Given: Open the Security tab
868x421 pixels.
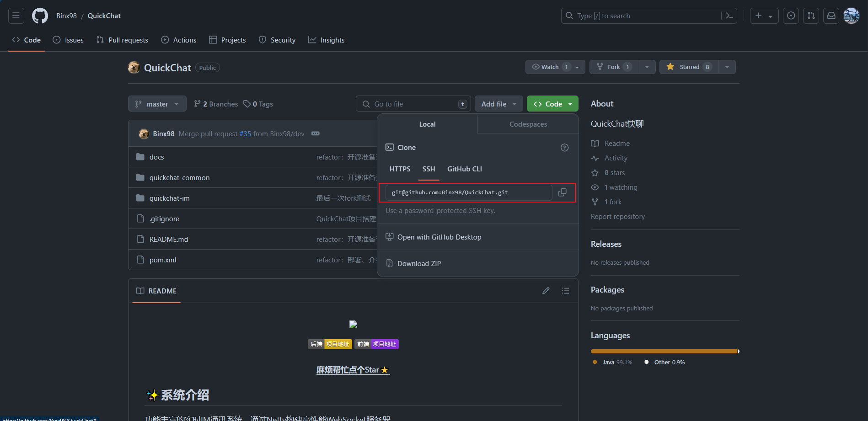Looking at the screenshot, I should coord(277,40).
